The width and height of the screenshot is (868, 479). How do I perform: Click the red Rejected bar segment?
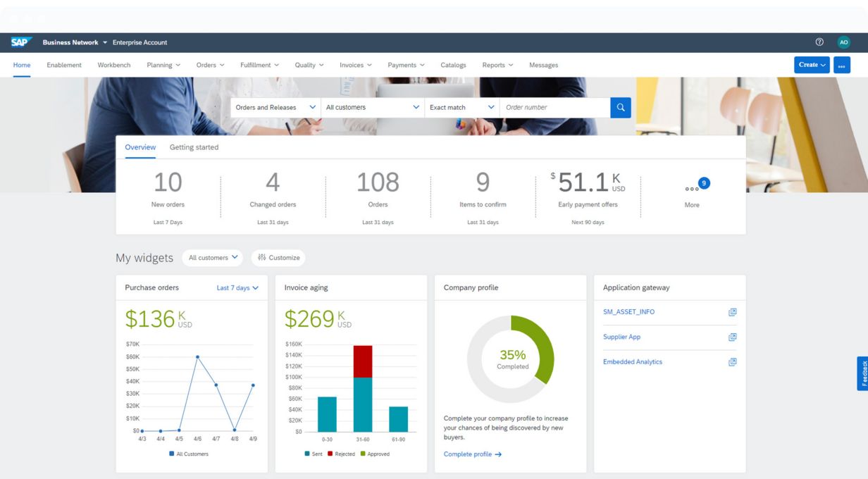[362, 361]
